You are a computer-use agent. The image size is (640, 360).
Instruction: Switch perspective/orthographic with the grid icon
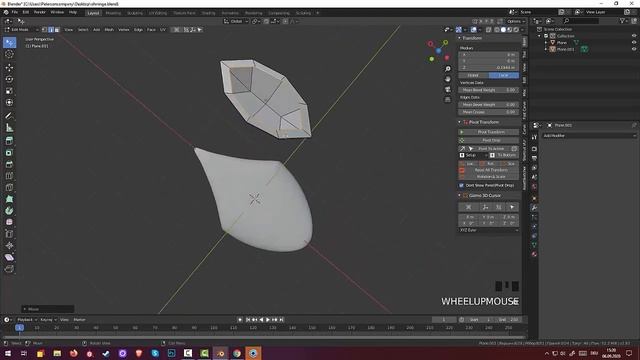click(x=448, y=100)
